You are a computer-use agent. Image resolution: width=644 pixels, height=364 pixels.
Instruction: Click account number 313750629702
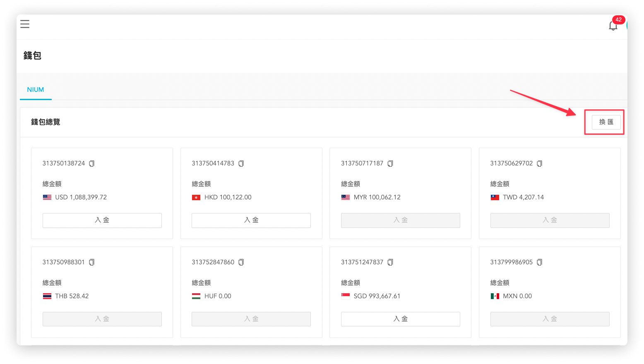point(512,163)
